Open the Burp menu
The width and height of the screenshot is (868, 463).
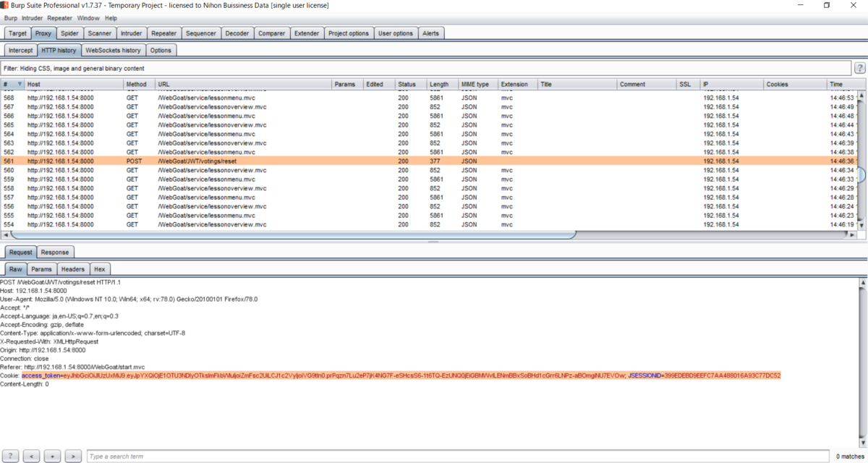[x=11, y=18]
